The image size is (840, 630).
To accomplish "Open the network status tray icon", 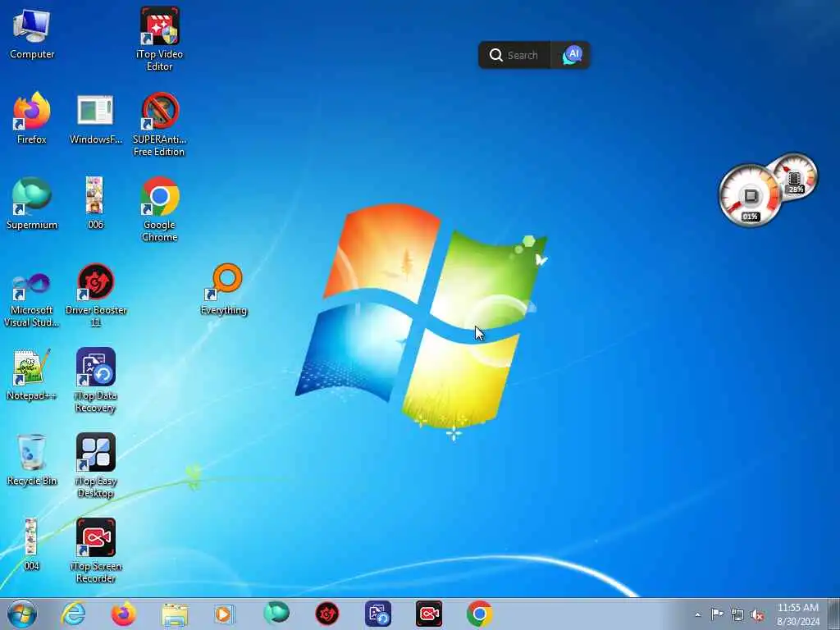I will [x=737, y=614].
